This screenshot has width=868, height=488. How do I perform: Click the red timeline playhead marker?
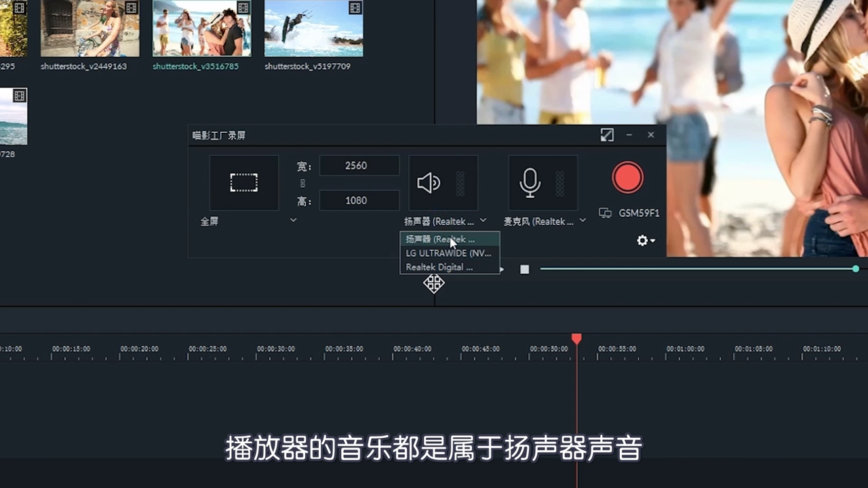click(x=576, y=338)
